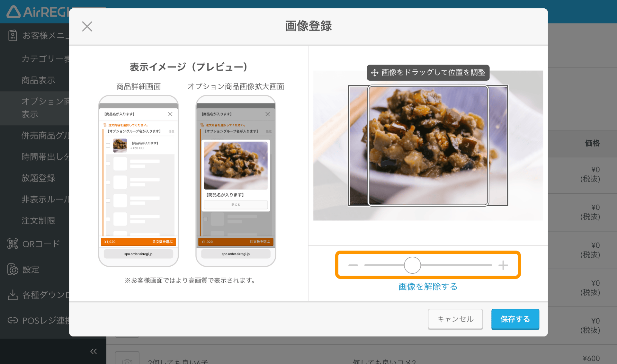Click the zoom slider handle
The height and width of the screenshot is (364, 617).
[412, 265]
